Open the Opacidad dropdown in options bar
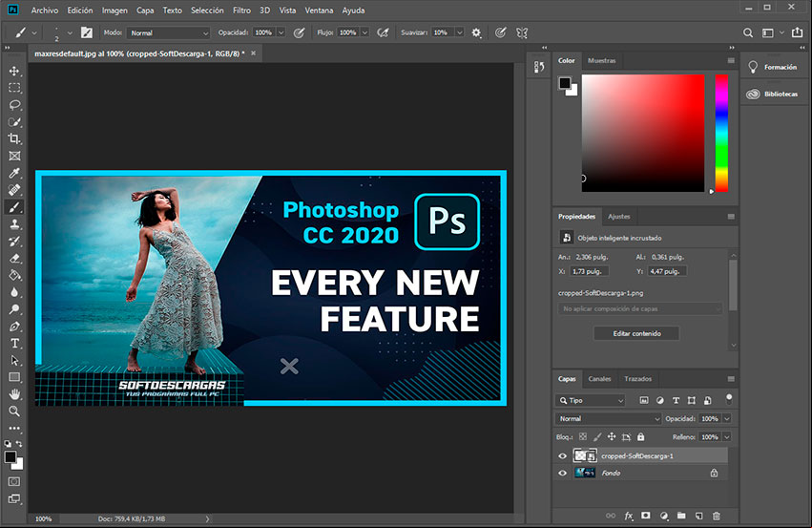812x528 pixels. (281, 32)
